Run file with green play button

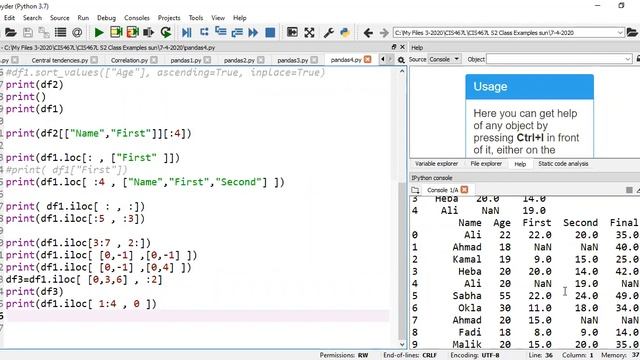point(99,33)
